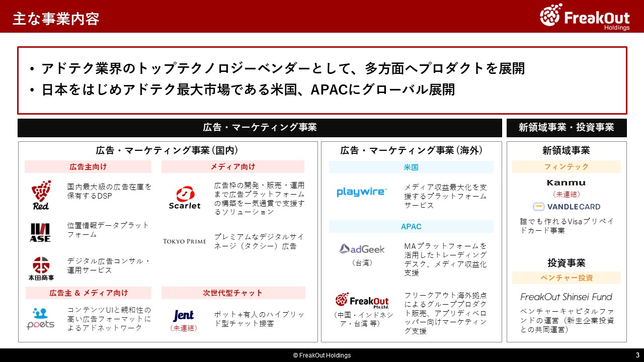The image size is (644, 362).
Task: Click the 広告・マーケティング事業 black header bar
Action: [260, 128]
